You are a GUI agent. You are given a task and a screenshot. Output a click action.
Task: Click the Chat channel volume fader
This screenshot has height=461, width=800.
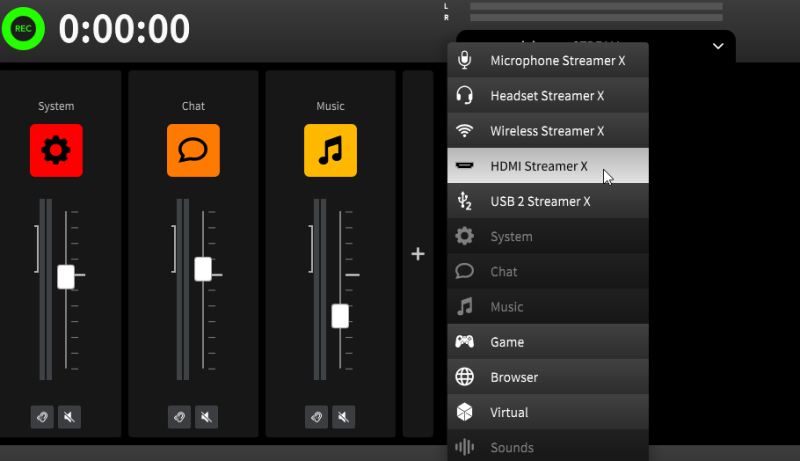[x=203, y=269]
